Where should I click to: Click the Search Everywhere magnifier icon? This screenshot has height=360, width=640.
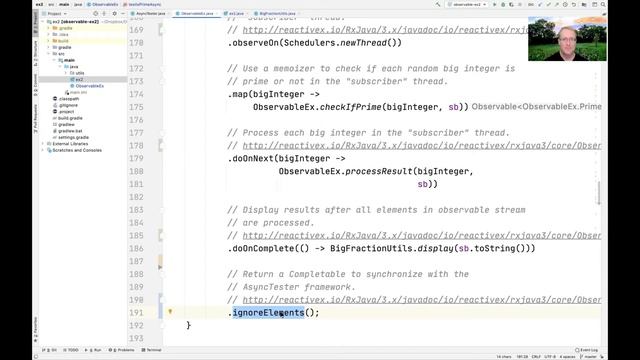[x=603, y=4]
